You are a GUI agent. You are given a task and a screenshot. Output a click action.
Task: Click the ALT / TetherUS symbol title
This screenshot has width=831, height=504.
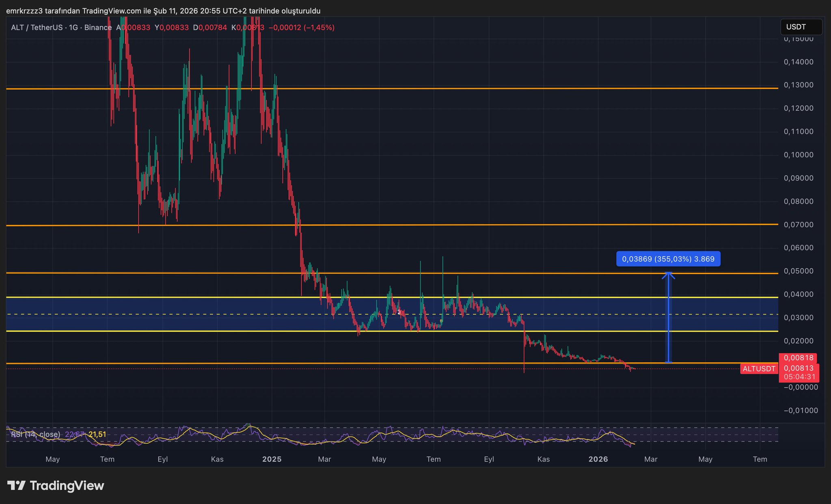pos(37,28)
